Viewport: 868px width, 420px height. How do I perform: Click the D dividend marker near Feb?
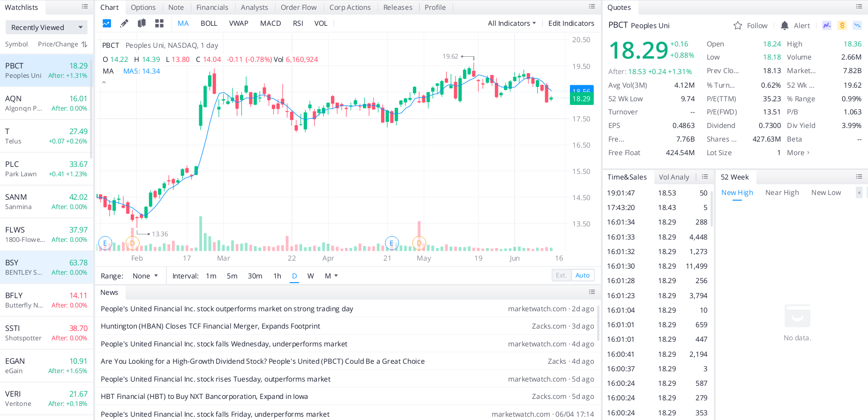point(132,243)
